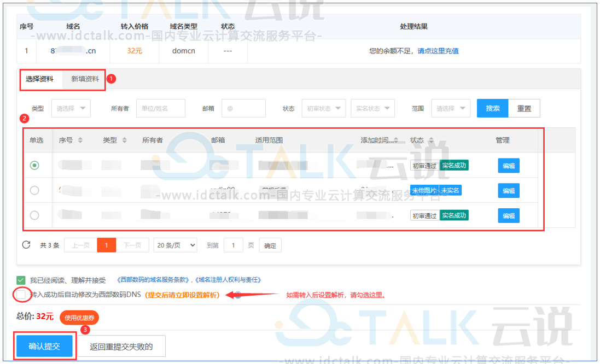Click the 32元 transfer price cell
600x364 pixels.
(x=135, y=51)
